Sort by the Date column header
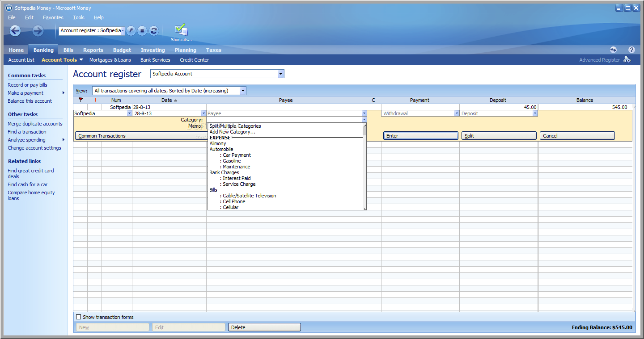 169,100
